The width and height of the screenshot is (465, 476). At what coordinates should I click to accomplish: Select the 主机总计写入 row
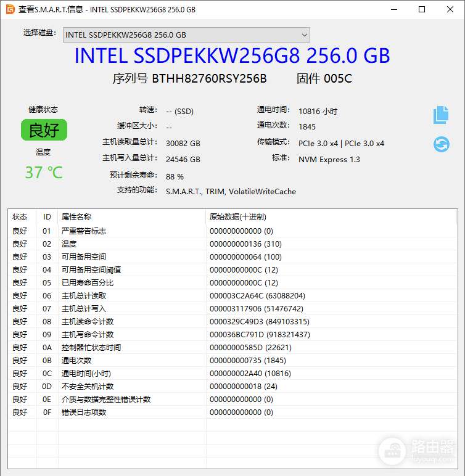tap(232, 309)
